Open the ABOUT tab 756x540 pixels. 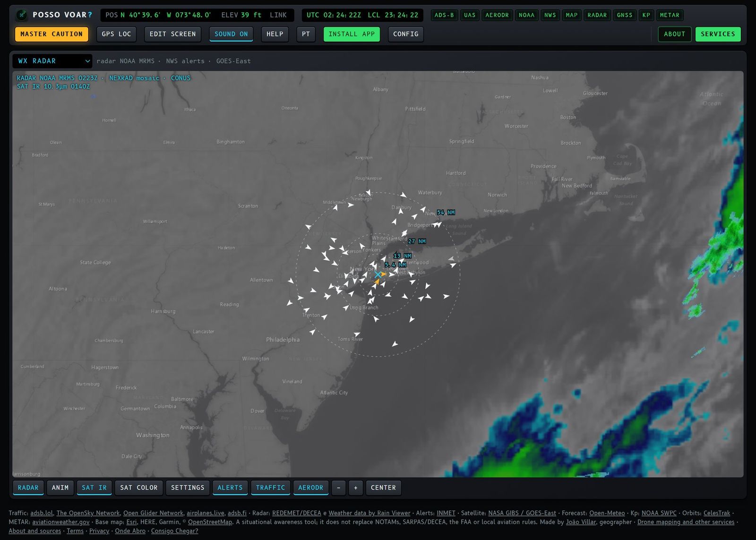point(675,34)
